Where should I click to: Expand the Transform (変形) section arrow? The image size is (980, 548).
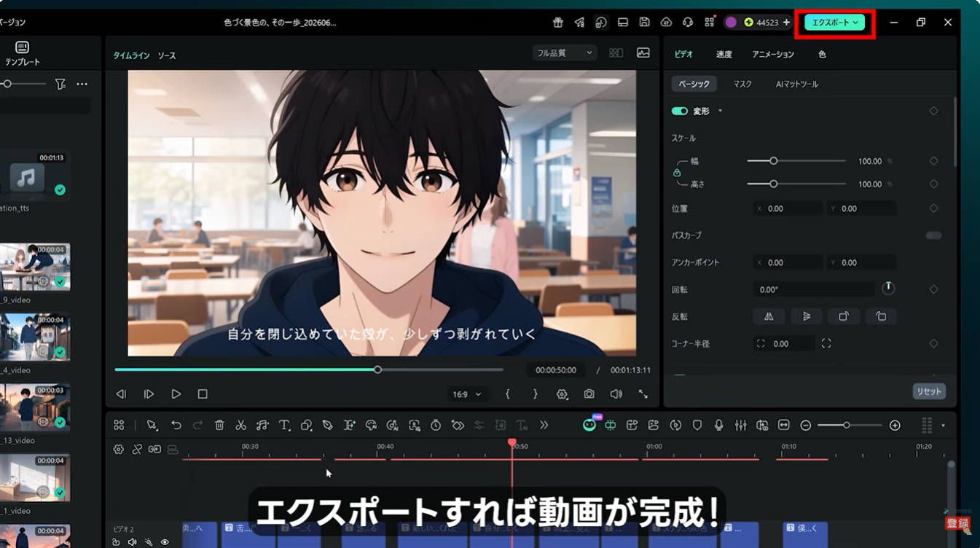click(x=720, y=111)
